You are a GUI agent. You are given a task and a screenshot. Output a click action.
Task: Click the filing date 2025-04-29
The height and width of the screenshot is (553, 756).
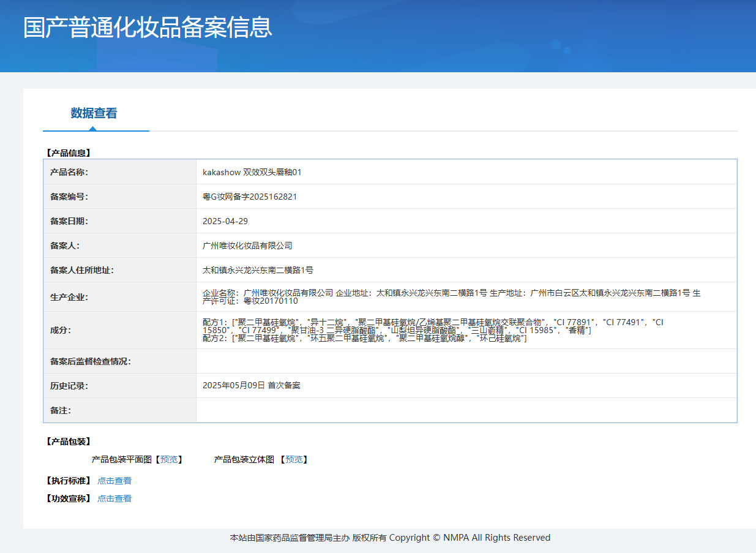(225, 221)
